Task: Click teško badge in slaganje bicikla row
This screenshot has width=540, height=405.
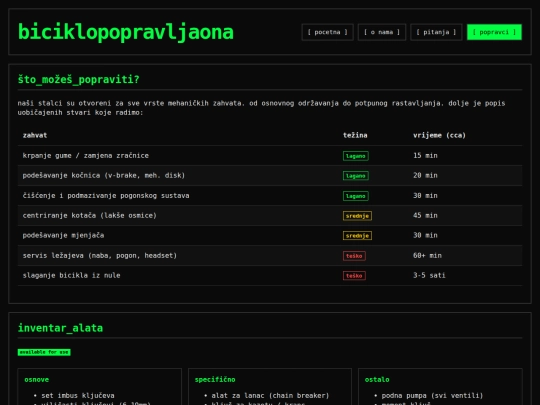Action: coord(354,276)
